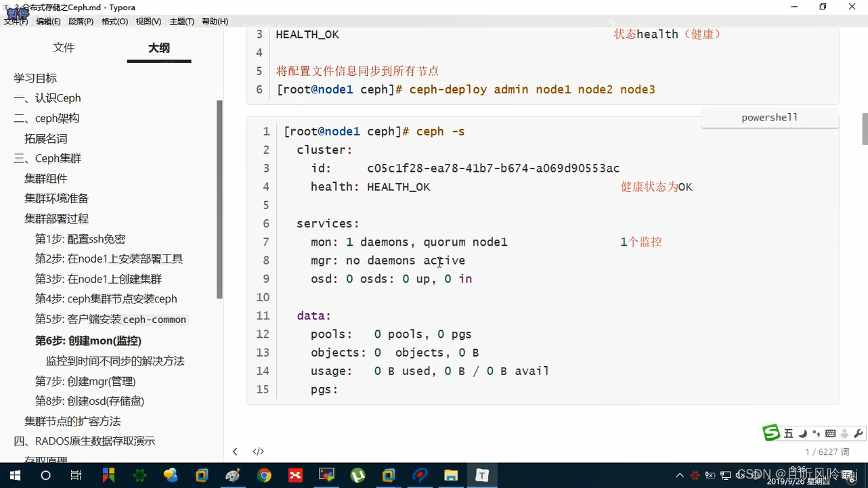Go to outline heading 三、Ceph集群
This screenshot has height=488, width=868.
point(47,158)
